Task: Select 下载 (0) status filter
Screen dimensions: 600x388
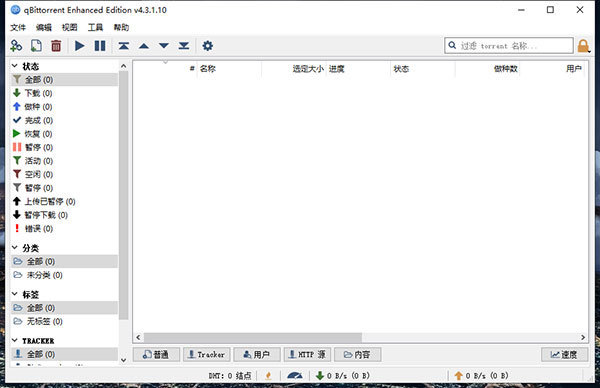Action: pos(64,93)
